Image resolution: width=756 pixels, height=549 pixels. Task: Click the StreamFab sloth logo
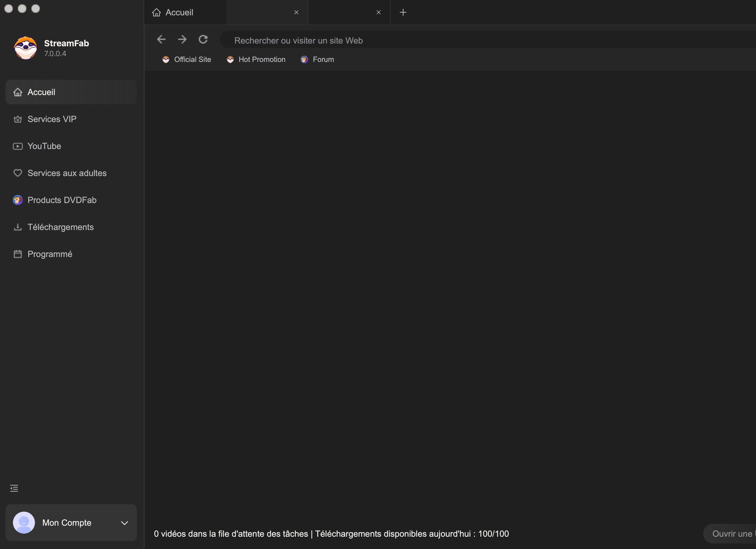click(x=25, y=48)
